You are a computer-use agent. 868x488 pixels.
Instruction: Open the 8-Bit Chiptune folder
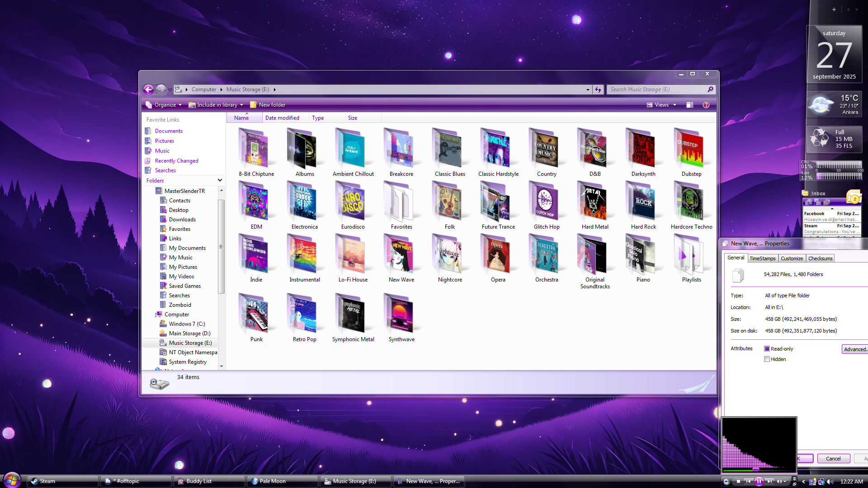point(256,153)
